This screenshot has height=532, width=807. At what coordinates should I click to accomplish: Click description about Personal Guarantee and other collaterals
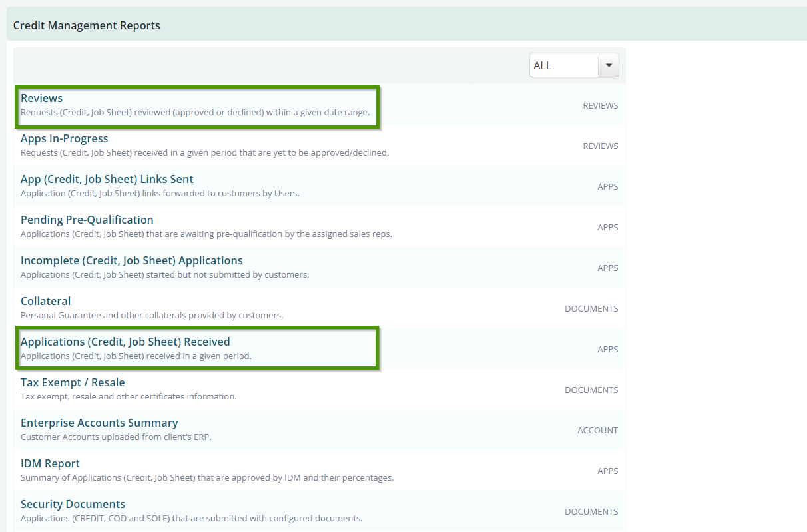152,315
